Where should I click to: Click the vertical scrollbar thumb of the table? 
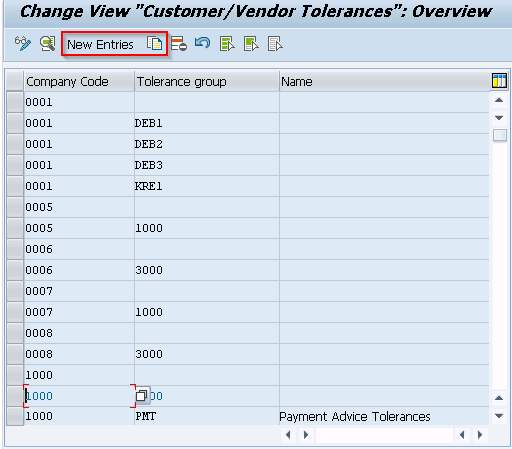tap(499, 135)
